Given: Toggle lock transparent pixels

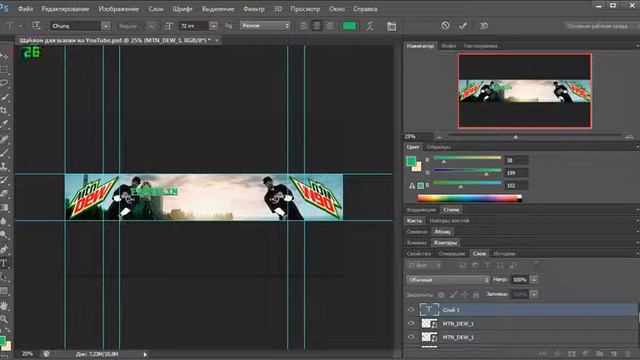Looking at the screenshot, I should (441, 294).
